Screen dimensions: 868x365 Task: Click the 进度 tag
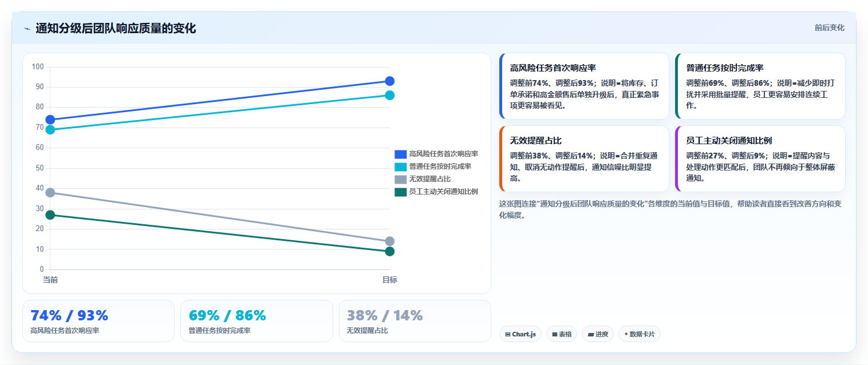click(x=598, y=334)
